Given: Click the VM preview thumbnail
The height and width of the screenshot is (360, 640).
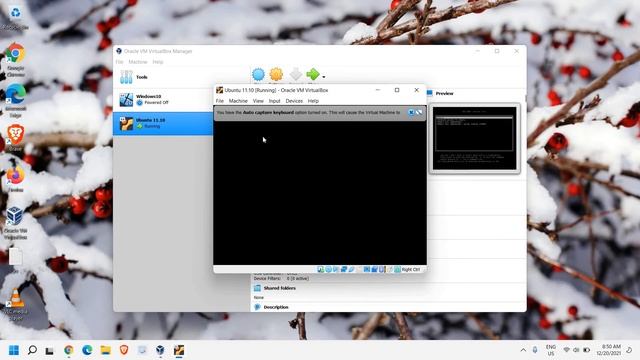Looking at the screenshot, I should (474, 138).
